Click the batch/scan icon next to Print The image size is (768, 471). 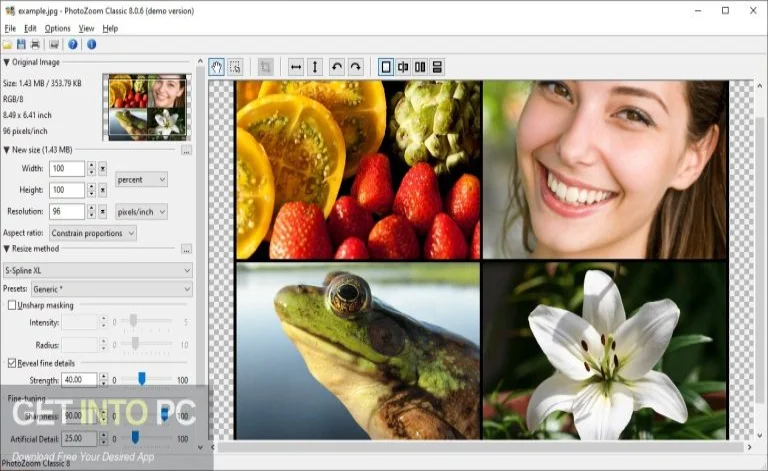[54, 45]
